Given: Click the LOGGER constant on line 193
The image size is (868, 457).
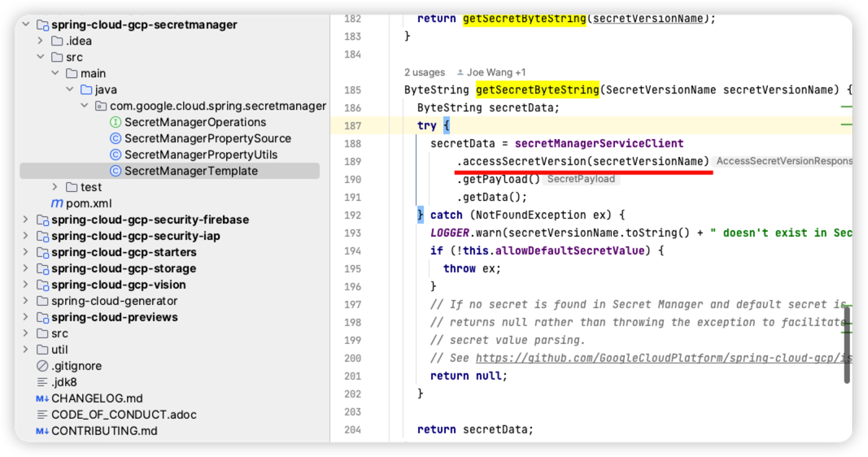Looking at the screenshot, I should coord(450,233).
